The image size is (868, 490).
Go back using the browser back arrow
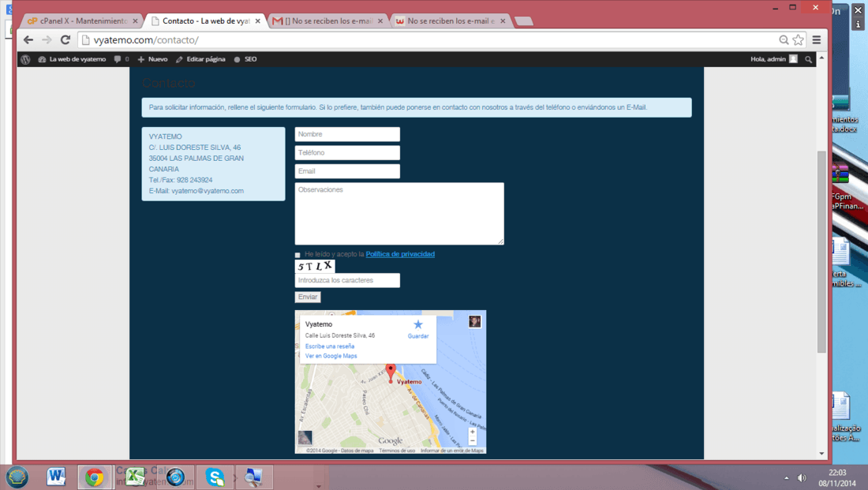[28, 40]
